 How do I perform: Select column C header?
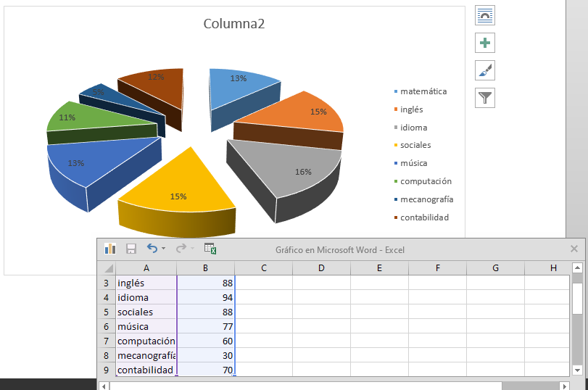click(x=264, y=268)
